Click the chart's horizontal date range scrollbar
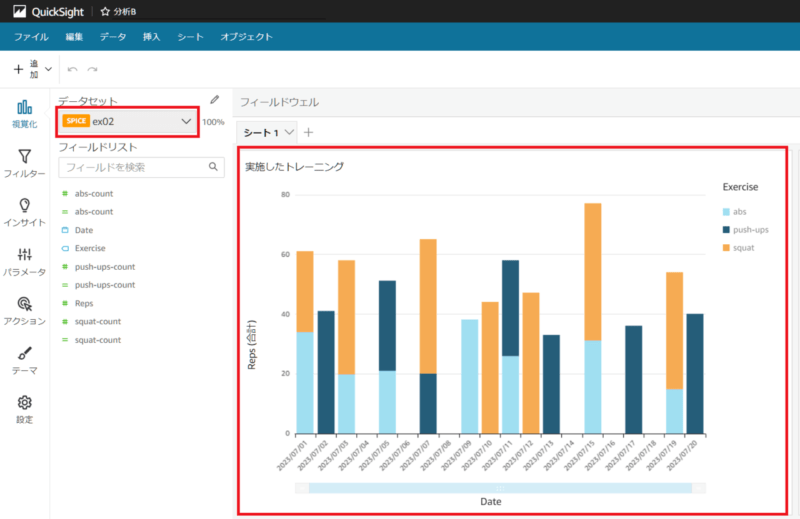Image resolution: width=800 pixels, height=519 pixels. [500, 488]
